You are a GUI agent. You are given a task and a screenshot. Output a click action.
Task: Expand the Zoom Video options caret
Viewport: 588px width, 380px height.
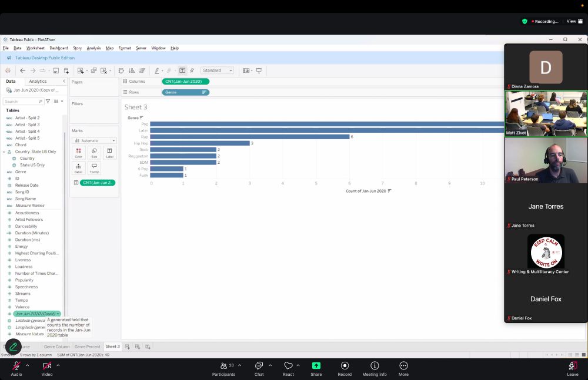(x=58, y=365)
